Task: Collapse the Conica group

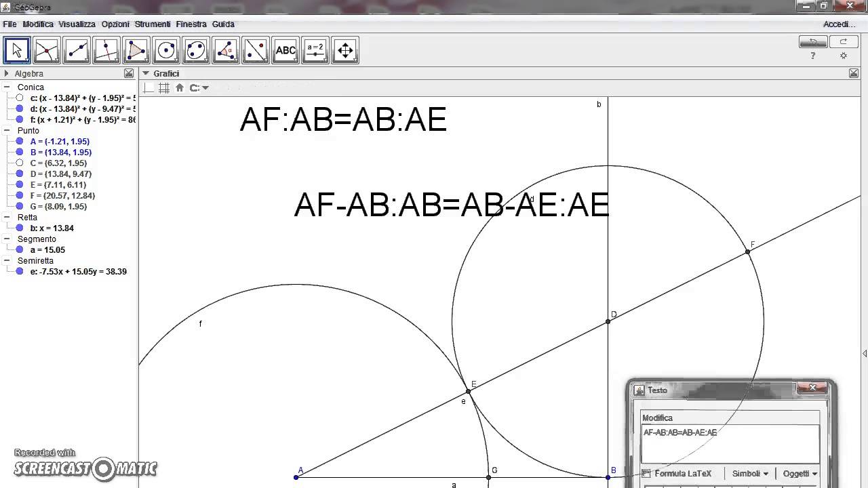Action: tap(7, 87)
